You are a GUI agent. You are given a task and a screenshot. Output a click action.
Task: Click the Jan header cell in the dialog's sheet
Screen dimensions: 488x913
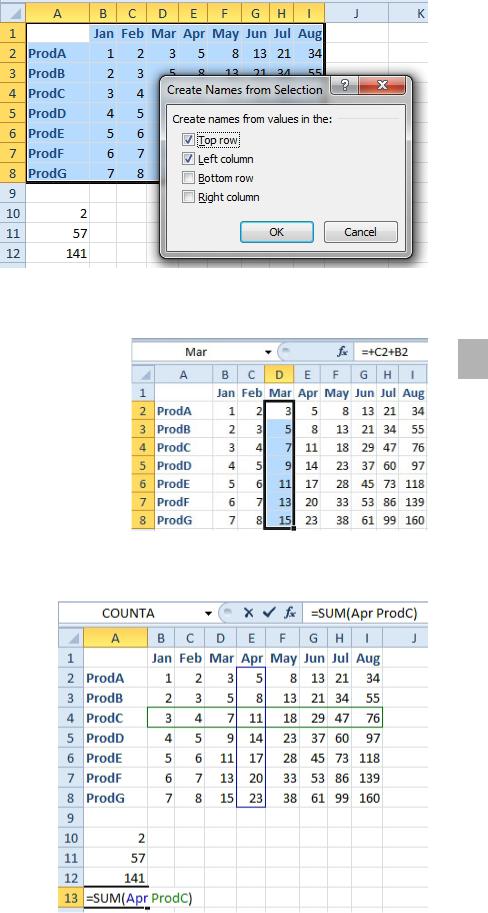[104, 34]
